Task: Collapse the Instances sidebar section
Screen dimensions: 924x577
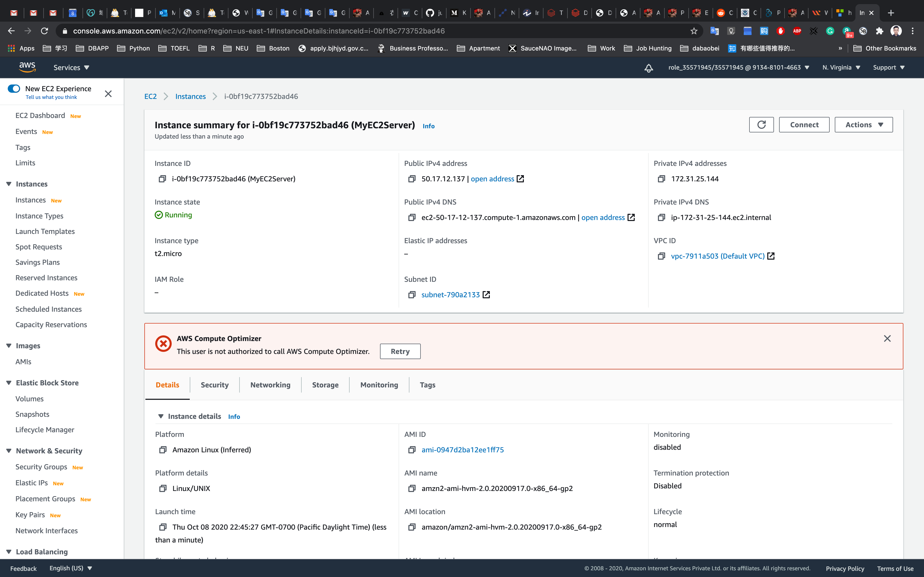Action: (9, 184)
